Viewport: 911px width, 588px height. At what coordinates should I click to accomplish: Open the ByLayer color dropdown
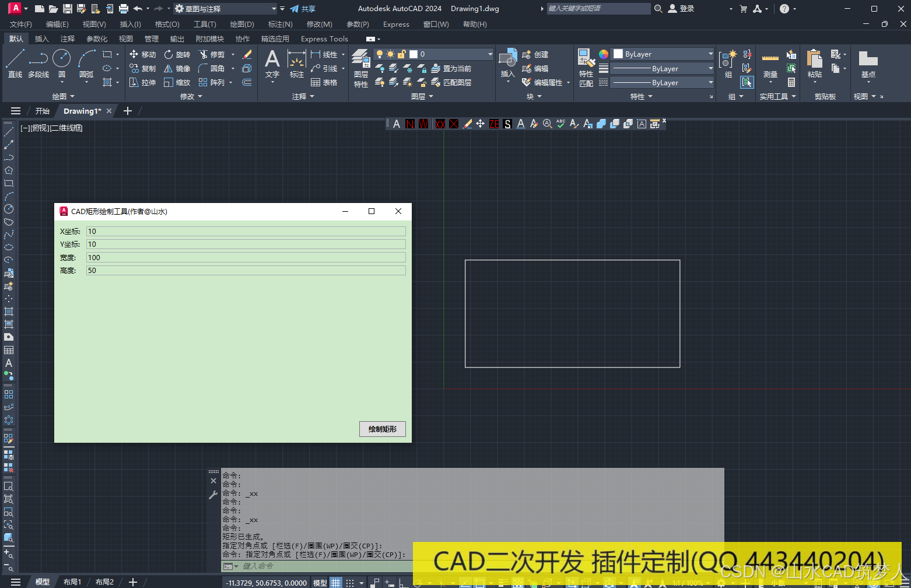pyautogui.click(x=663, y=54)
